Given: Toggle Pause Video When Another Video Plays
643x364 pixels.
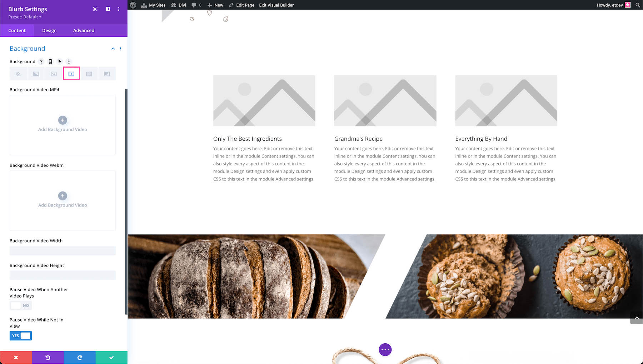Looking at the screenshot, I should [x=20, y=305].
